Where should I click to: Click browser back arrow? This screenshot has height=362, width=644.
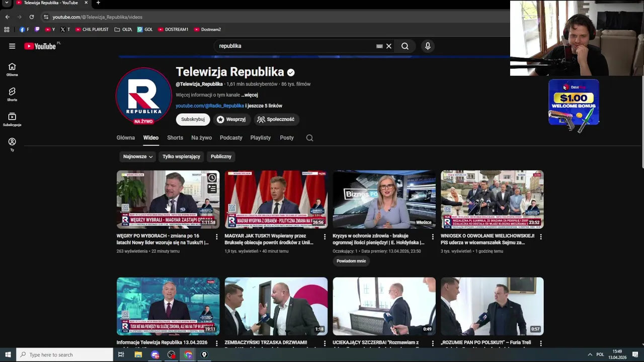coord(7,17)
